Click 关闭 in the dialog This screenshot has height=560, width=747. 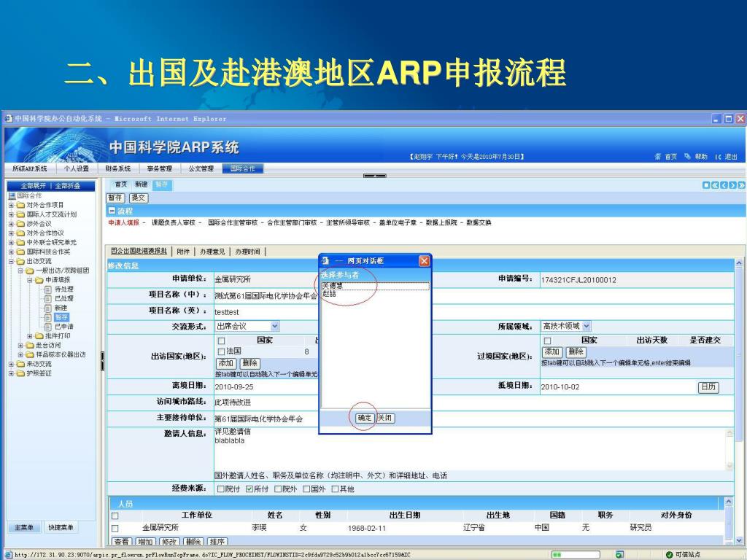coord(385,418)
